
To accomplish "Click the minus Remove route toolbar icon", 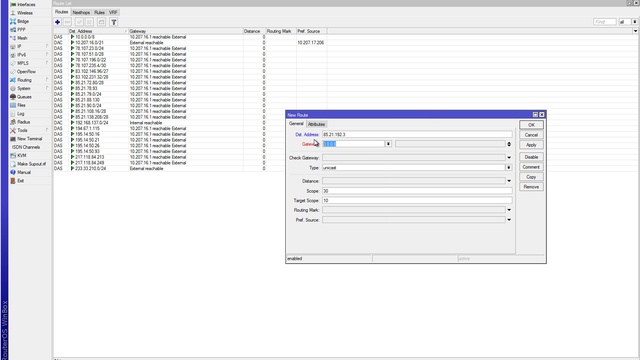I will (68, 22).
